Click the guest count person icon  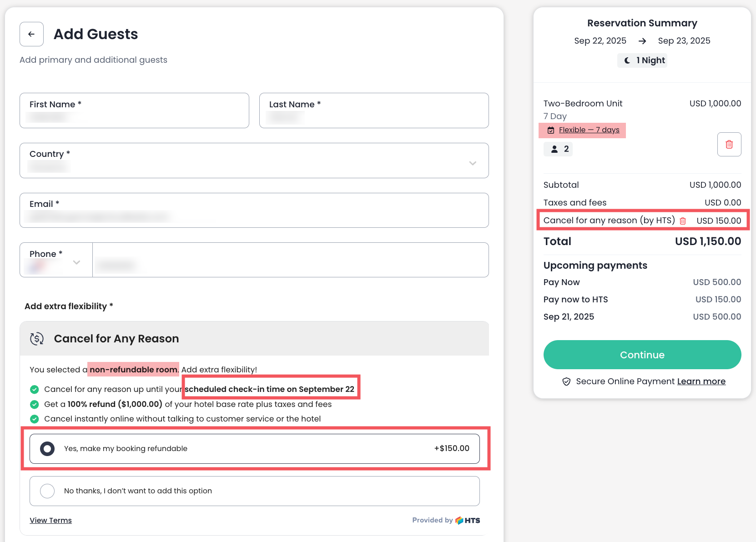coord(554,149)
